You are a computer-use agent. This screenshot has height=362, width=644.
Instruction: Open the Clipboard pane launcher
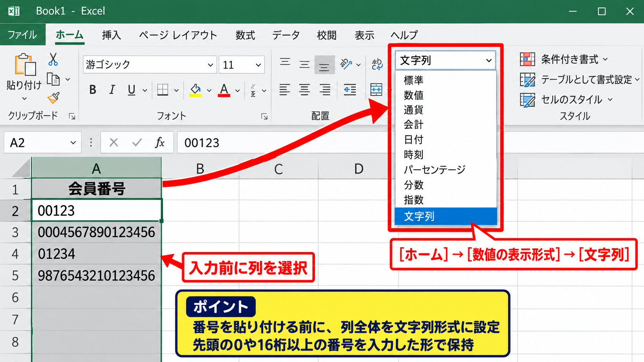pyautogui.click(x=72, y=116)
